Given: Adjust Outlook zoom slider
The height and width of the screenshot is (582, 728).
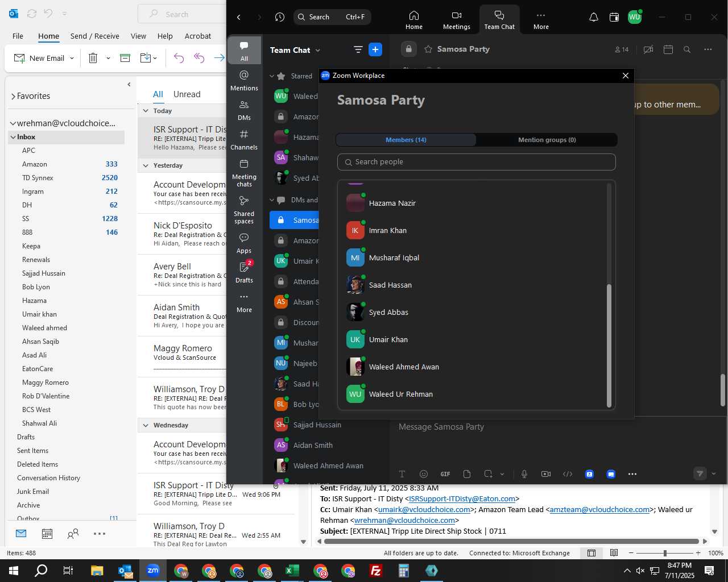Looking at the screenshot, I should click(665, 553).
